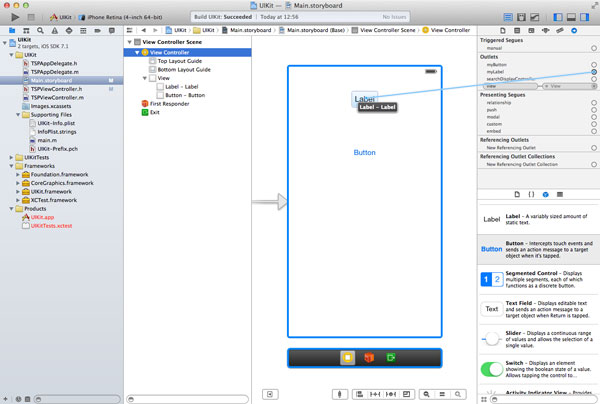Open the log navigator tab
The image size is (600, 404).
point(112,31)
